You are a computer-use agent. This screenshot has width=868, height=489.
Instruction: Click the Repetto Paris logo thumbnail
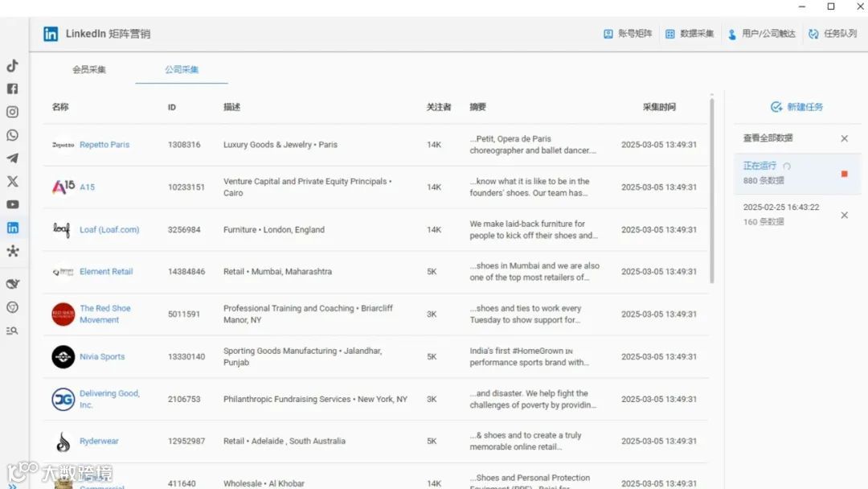(63, 145)
